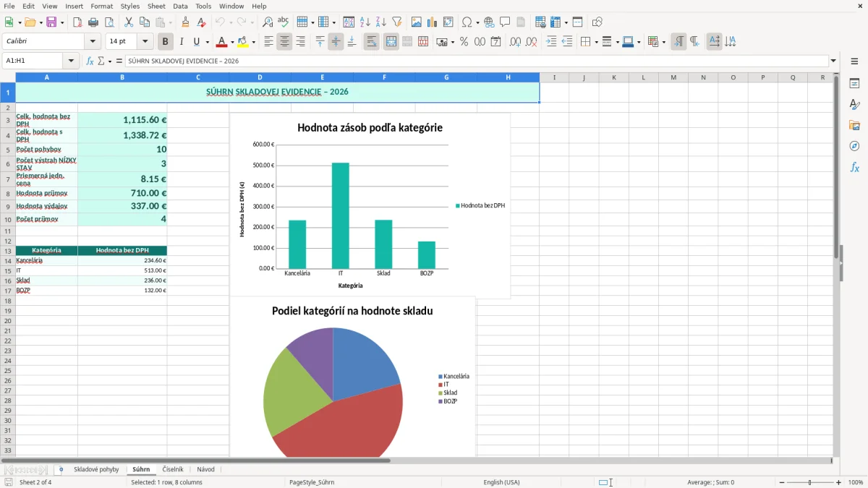Expand the Name Box dropdown
The image size is (868, 488).
pyautogui.click(x=71, y=61)
